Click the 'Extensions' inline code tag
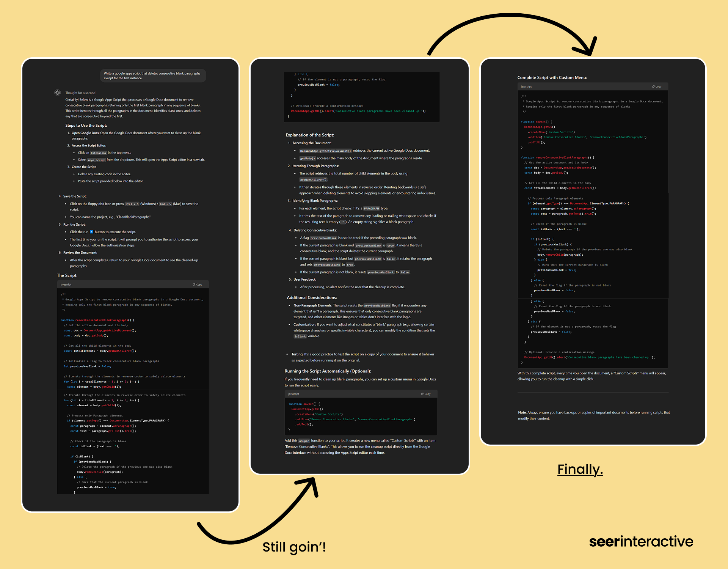 pyautogui.click(x=98, y=153)
